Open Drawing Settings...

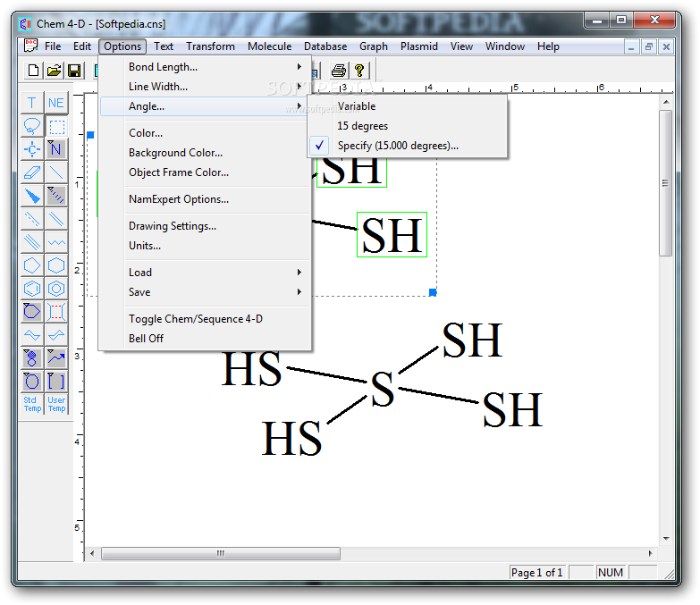click(205, 226)
